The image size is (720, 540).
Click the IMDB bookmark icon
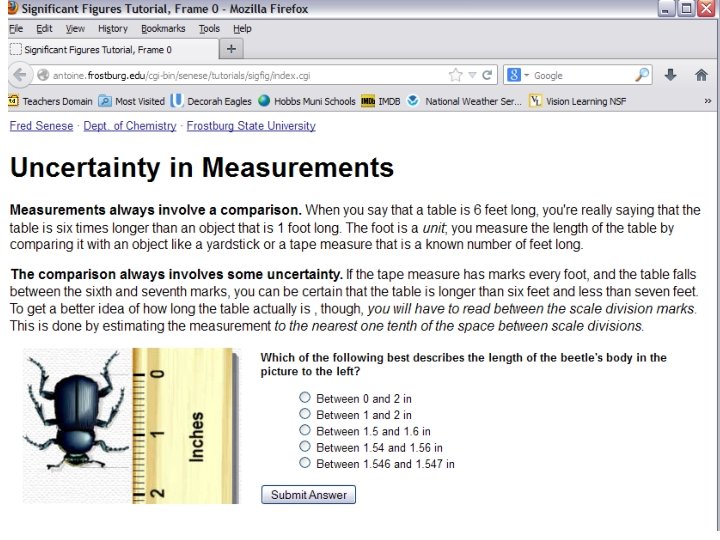point(367,101)
